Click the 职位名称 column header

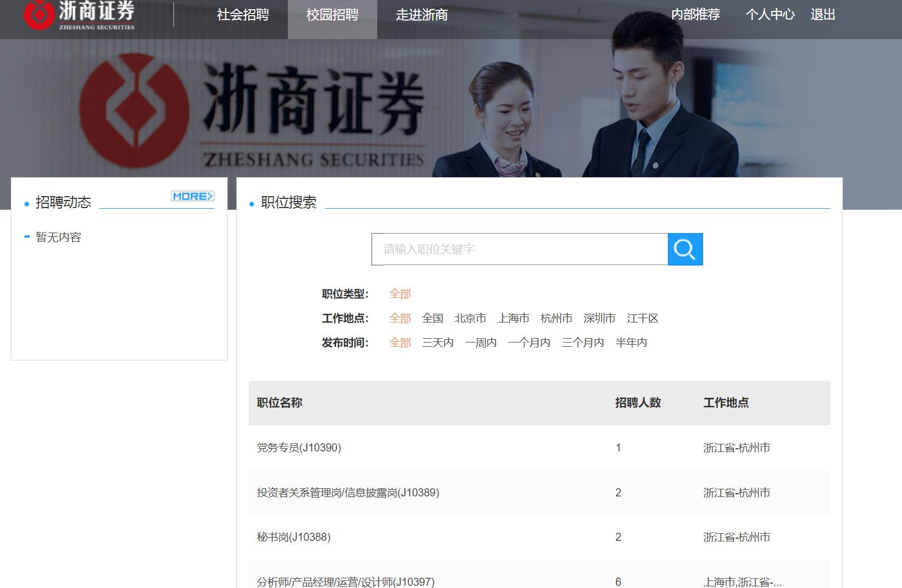pos(280,403)
